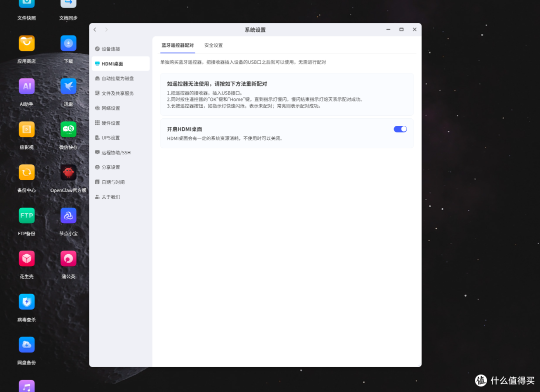Select the HDMI桌面 sidebar item

[120, 63]
